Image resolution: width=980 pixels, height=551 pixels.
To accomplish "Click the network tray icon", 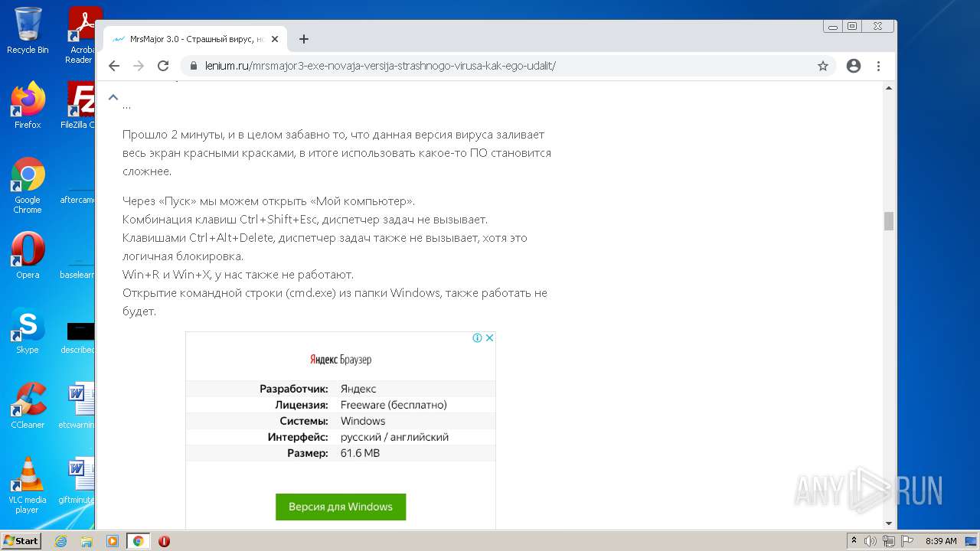I will (x=888, y=541).
